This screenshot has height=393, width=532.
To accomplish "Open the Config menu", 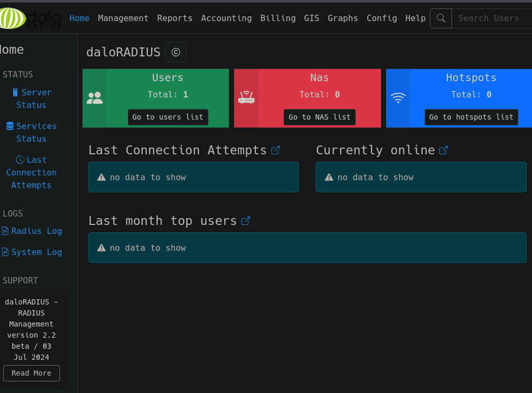I will coord(382,18).
